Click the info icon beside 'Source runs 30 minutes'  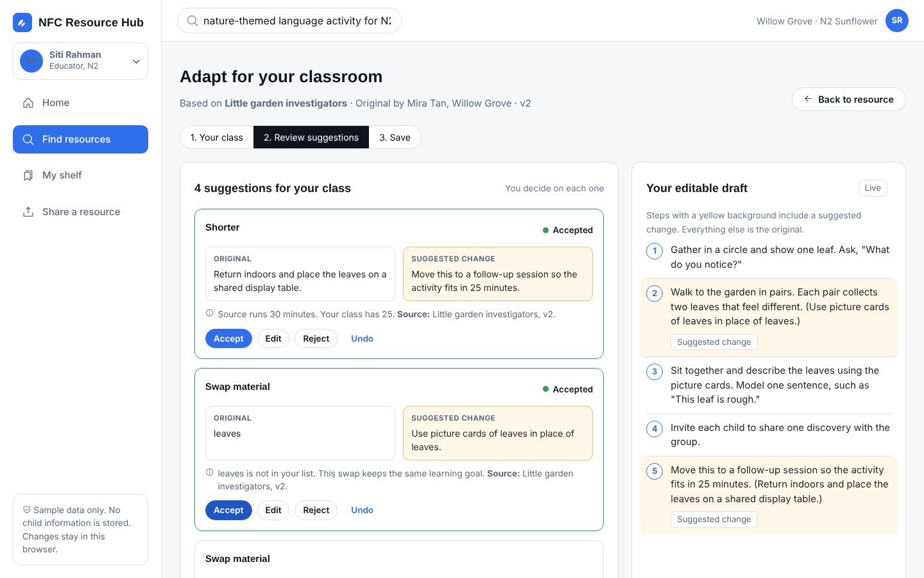(x=209, y=313)
